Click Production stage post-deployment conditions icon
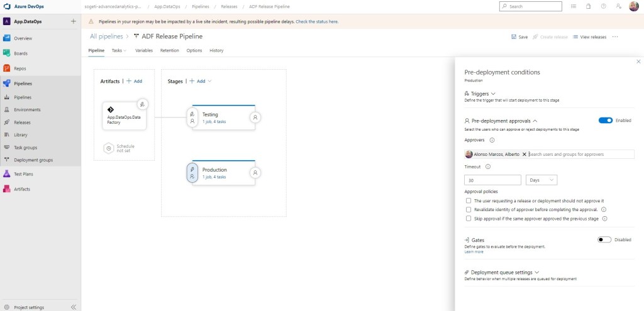The height and width of the screenshot is (311, 644). pyautogui.click(x=255, y=173)
